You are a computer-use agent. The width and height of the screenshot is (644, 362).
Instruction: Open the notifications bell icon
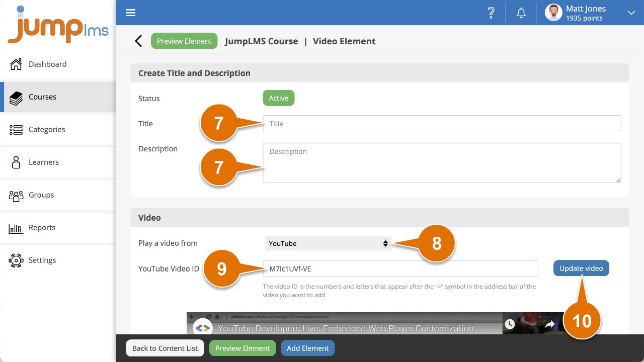coord(521,13)
